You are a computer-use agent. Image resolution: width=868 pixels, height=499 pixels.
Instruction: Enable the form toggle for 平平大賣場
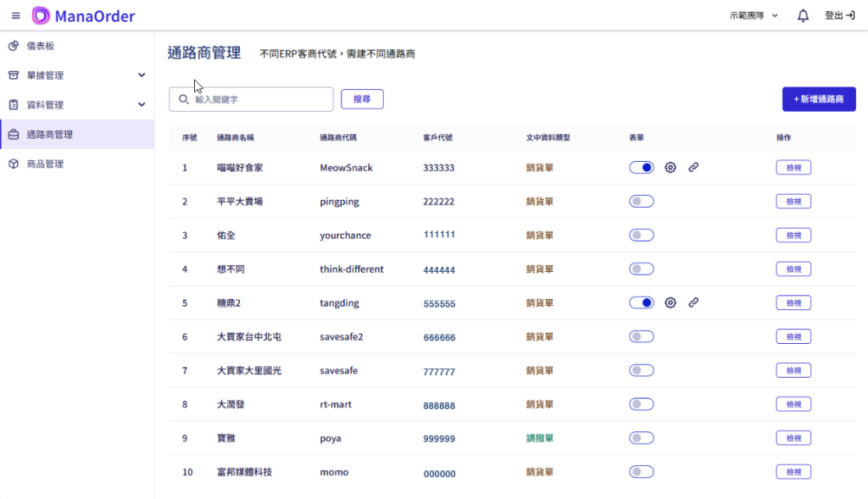(x=642, y=202)
